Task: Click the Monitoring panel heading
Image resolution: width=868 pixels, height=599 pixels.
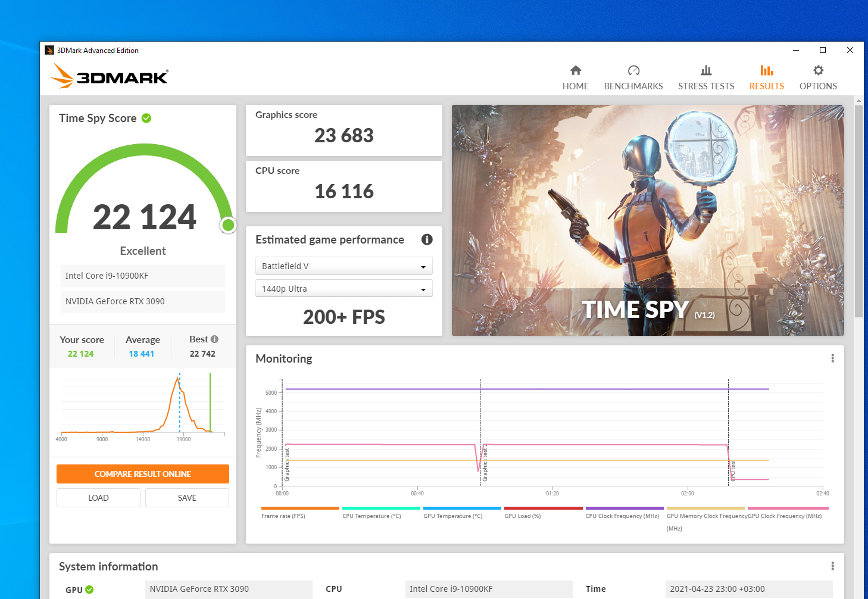Action: click(284, 358)
